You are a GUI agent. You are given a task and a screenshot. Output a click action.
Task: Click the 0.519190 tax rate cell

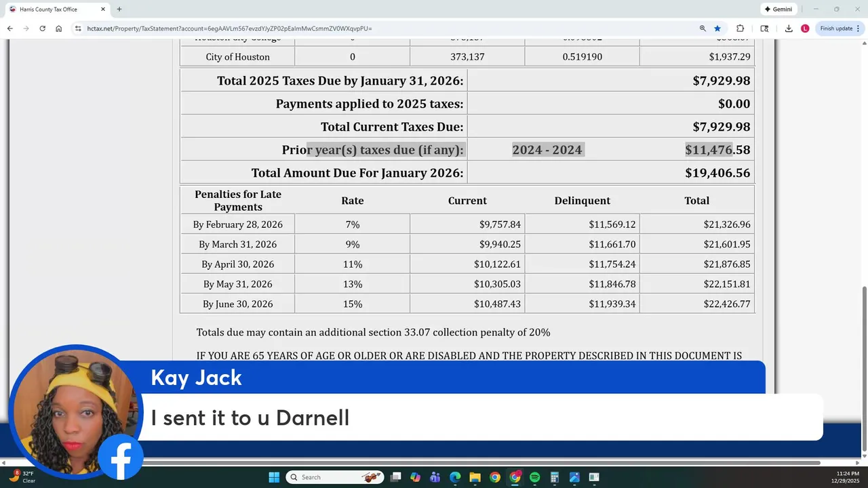point(582,57)
